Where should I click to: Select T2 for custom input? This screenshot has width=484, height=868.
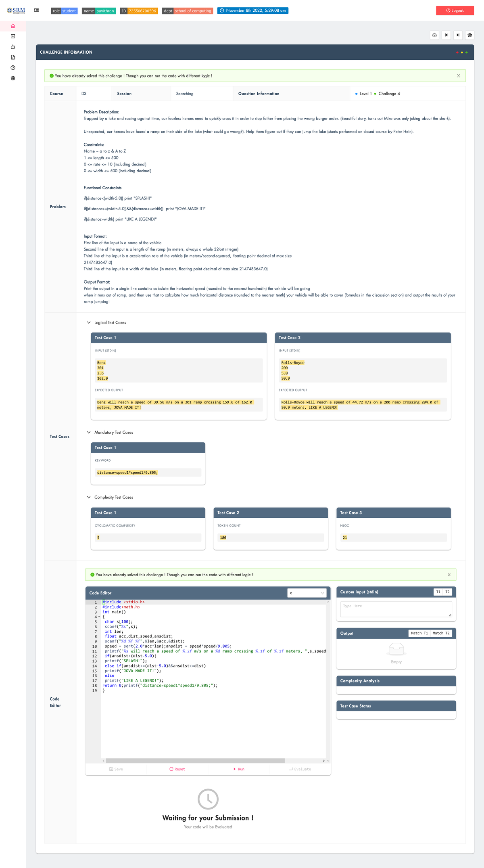(x=447, y=592)
